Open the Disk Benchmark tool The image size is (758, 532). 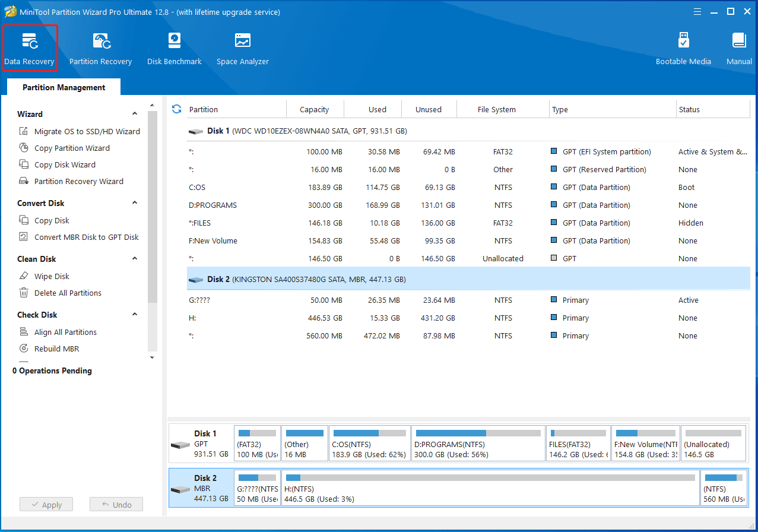point(175,49)
